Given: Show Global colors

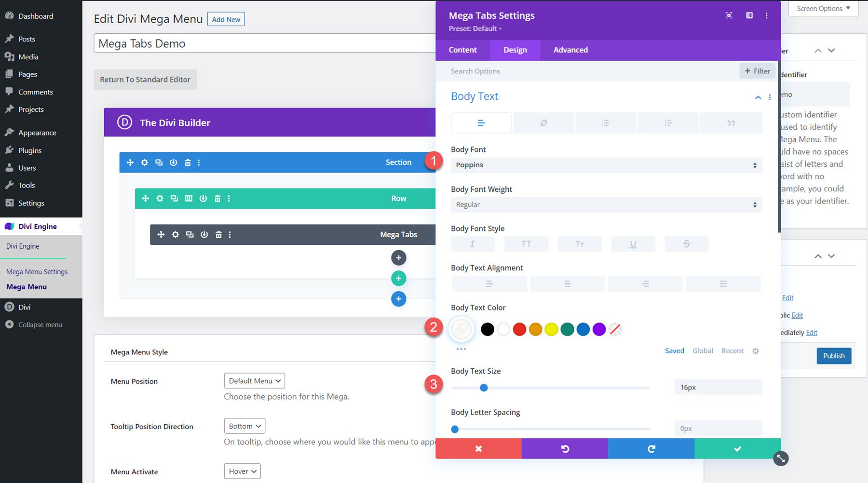Looking at the screenshot, I should (x=703, y=351).
